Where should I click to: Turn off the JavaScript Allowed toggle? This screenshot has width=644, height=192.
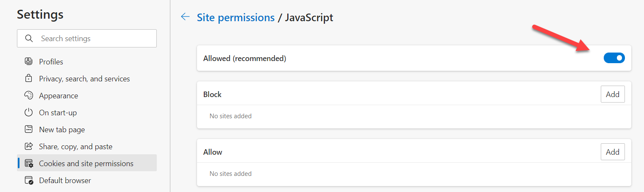click(x=614, y=58)
